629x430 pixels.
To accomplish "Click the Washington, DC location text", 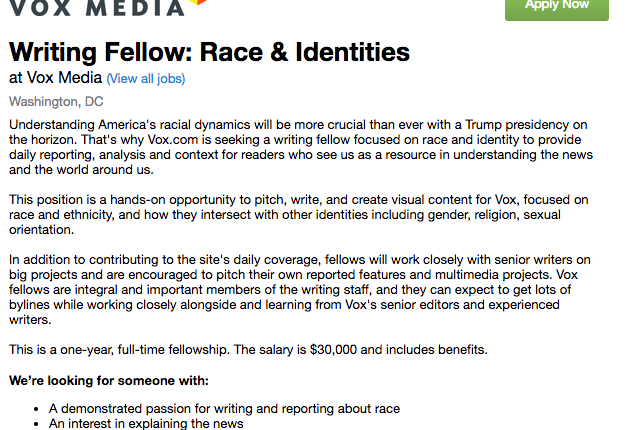I will point(56,101).
